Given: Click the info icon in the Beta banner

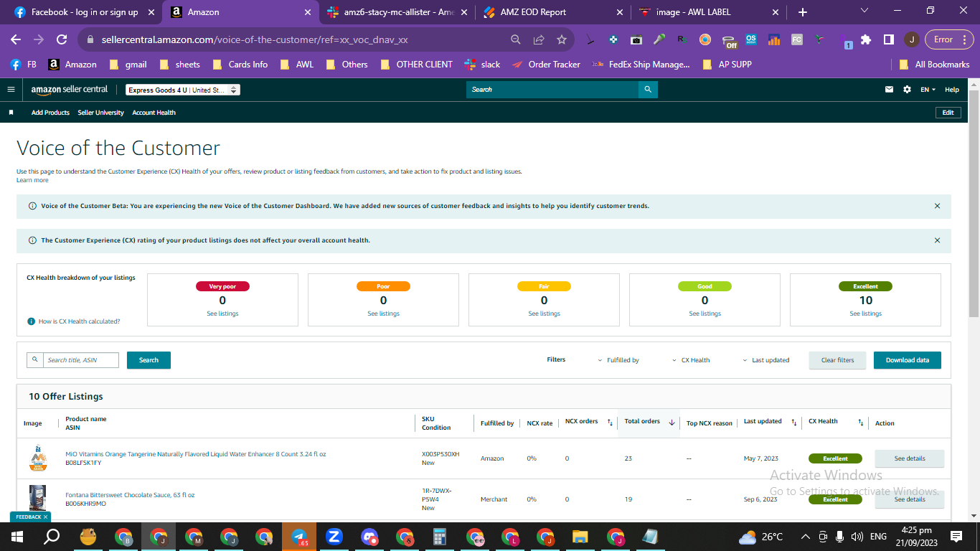Looking at the screenshot, I should tap(32, 206).
